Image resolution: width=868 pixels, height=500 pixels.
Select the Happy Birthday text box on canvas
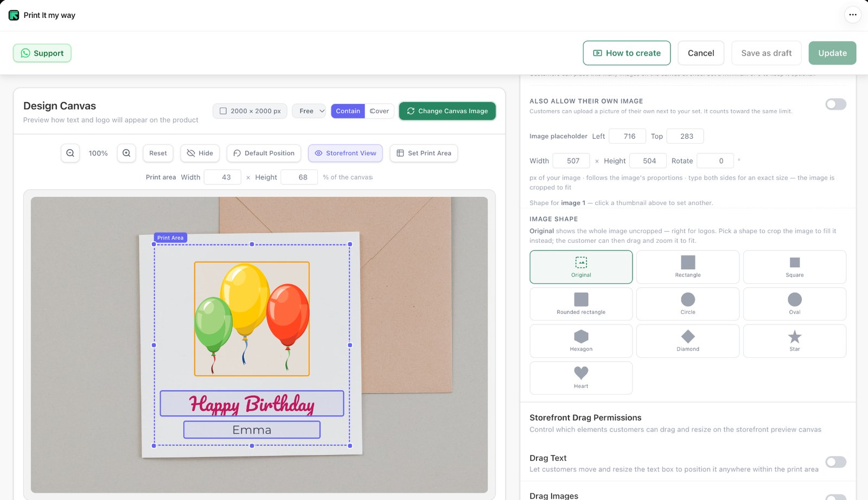tap(252, 403)
